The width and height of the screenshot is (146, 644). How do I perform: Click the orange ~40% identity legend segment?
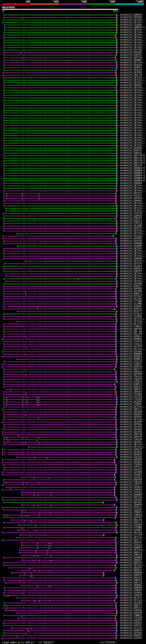point(45,4)
